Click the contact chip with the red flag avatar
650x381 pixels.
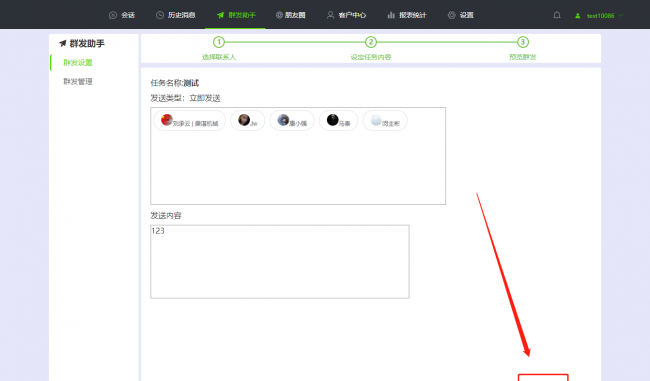point(189,121)
